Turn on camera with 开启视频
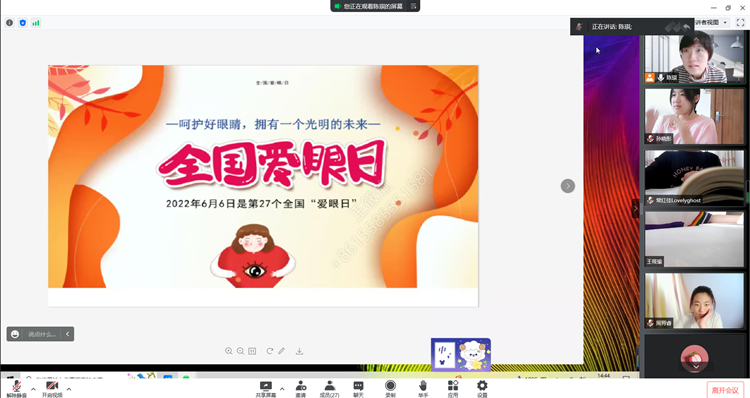This screenshot has width=750, height=398. [x=52, y=389]
